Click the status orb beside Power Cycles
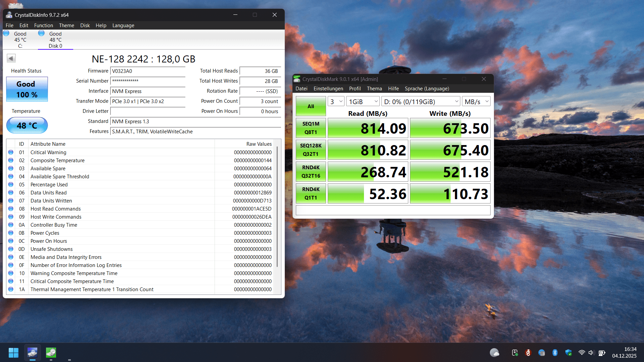 point(11,233)
